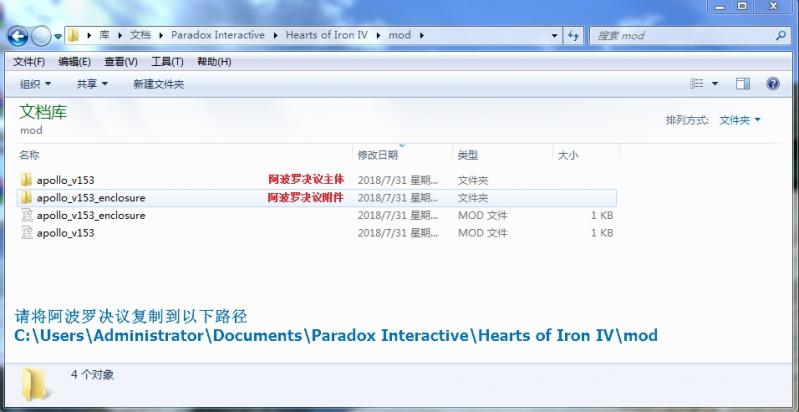The height and width of the screenshot is (412, 799).
Task: Click the 文档库 library heading
Action: coord(43,113)
